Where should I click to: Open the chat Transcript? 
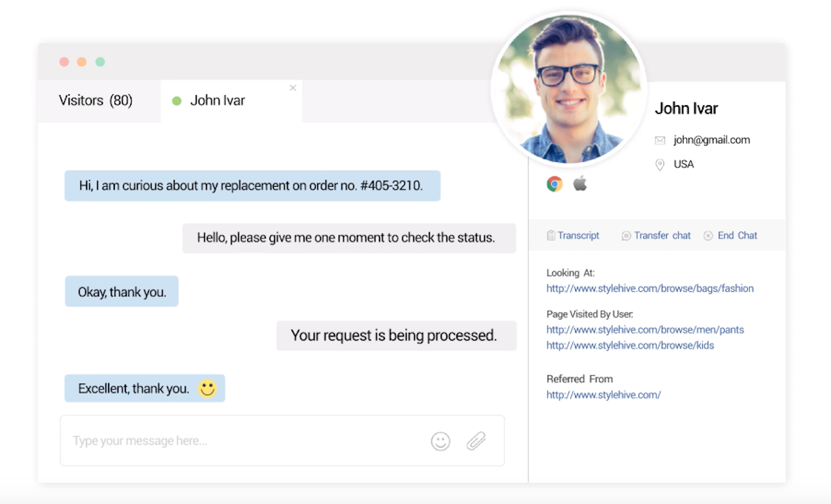point(573,235)
